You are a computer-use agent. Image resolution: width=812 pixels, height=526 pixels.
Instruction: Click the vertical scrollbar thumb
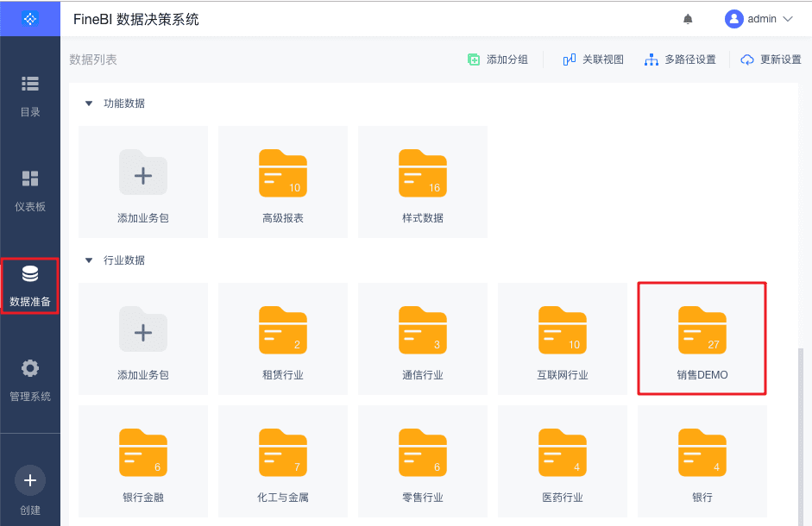pos(801,437)
